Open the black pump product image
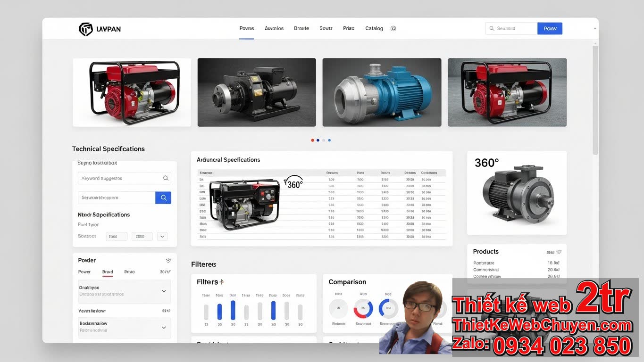 tap(257, 92)
